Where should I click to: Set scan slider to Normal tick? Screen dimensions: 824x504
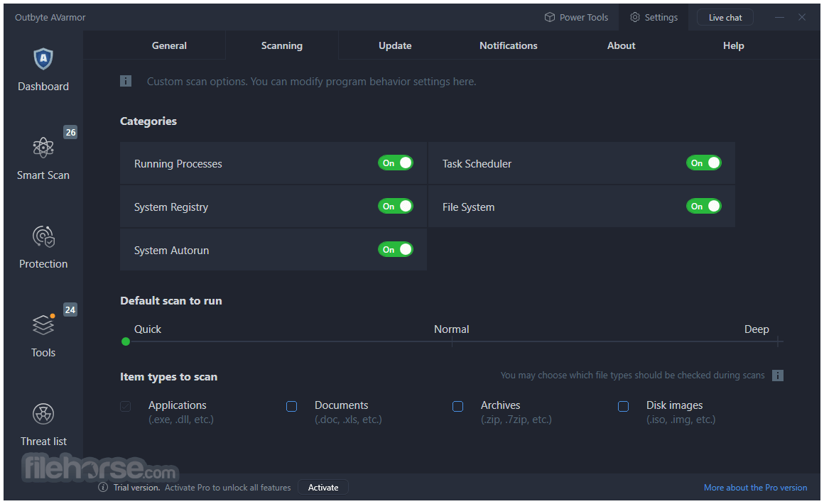(452, 341)
